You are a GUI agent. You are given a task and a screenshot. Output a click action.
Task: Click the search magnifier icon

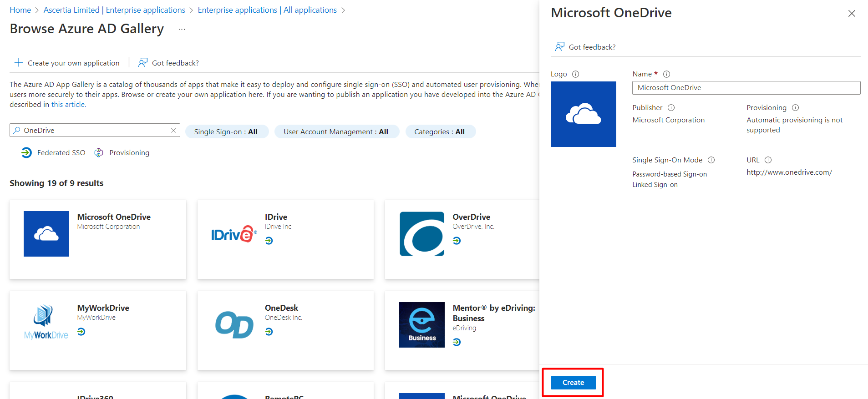pyautogui.click(x=17, y=130)
